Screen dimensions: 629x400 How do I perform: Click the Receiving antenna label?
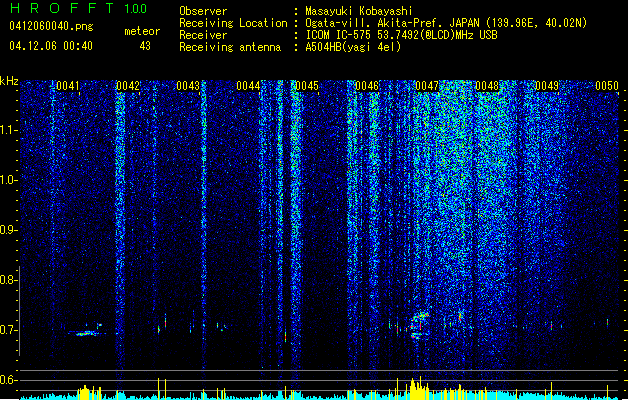click(x=230, y=47)
